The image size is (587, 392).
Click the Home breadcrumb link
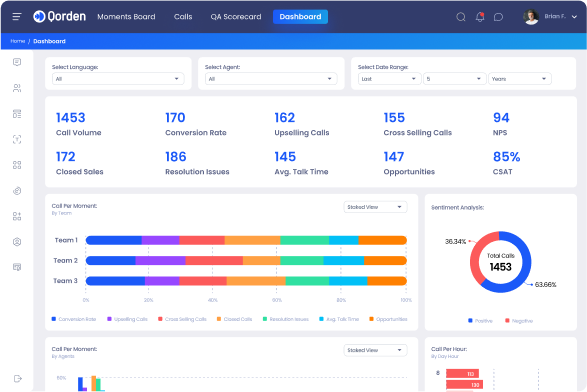coord(18,41)
